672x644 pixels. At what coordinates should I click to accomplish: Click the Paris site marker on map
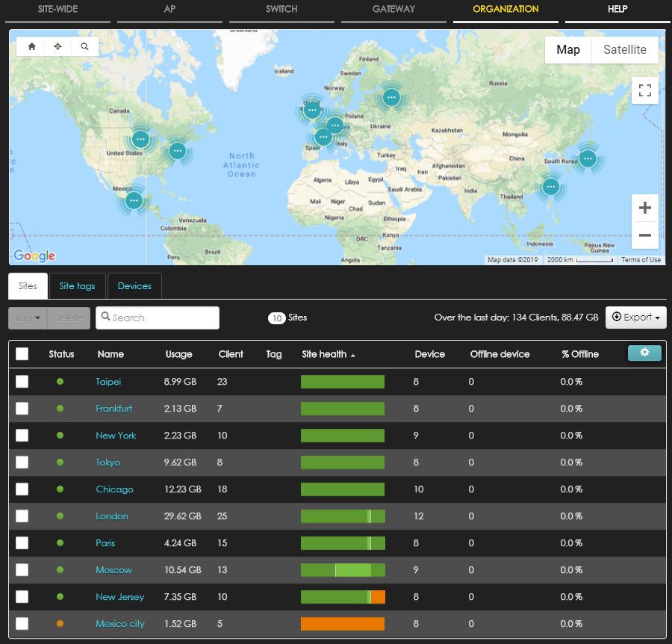(323, 137)
